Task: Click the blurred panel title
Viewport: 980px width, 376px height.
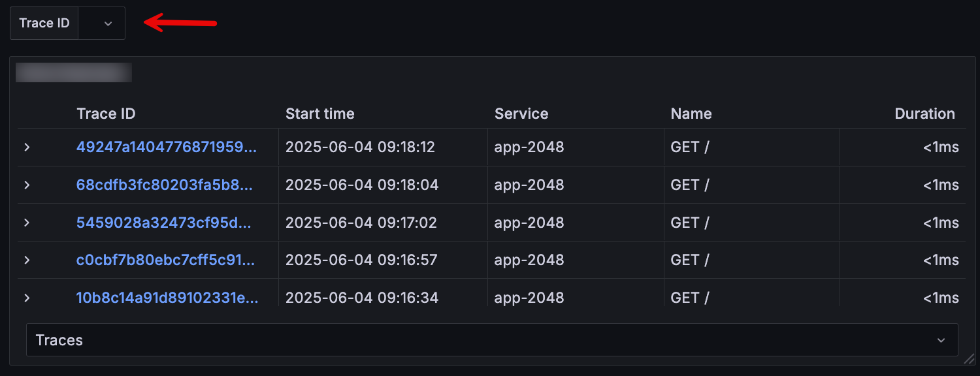Action: point(74,72)
